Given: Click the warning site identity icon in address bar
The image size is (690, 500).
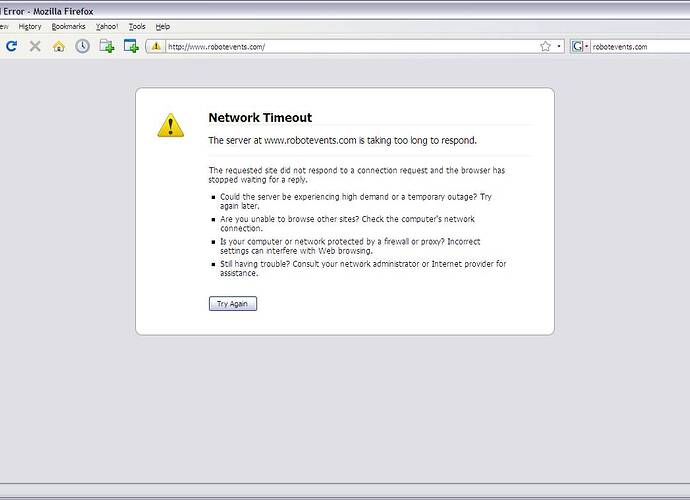Looking at the screenshot, I should 156,46.
